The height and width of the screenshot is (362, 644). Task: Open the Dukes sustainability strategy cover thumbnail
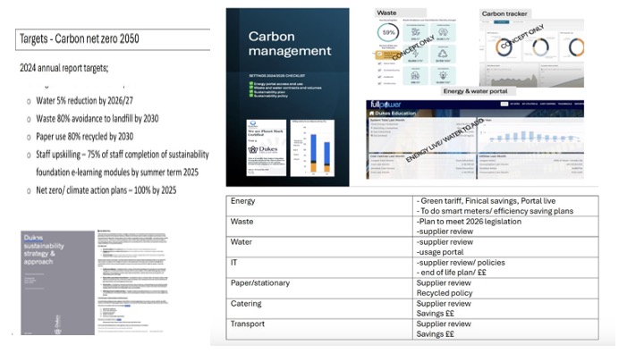[x=57, y=282]
